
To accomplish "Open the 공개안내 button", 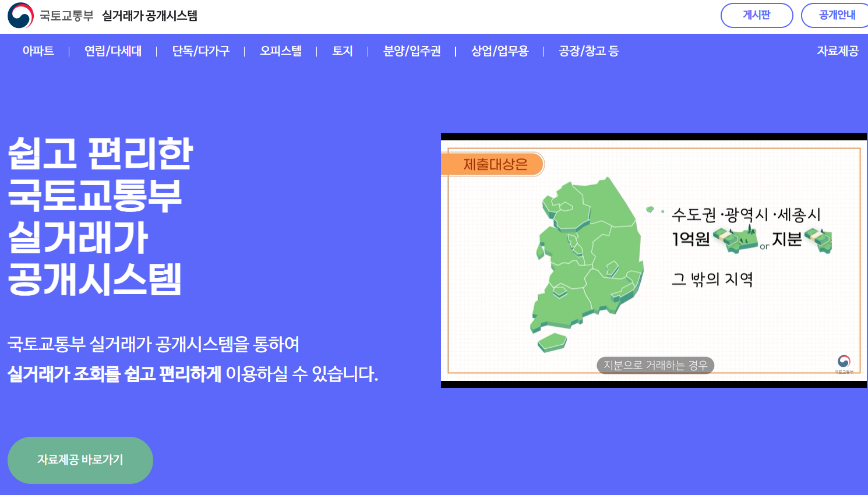I will (837, 15).
